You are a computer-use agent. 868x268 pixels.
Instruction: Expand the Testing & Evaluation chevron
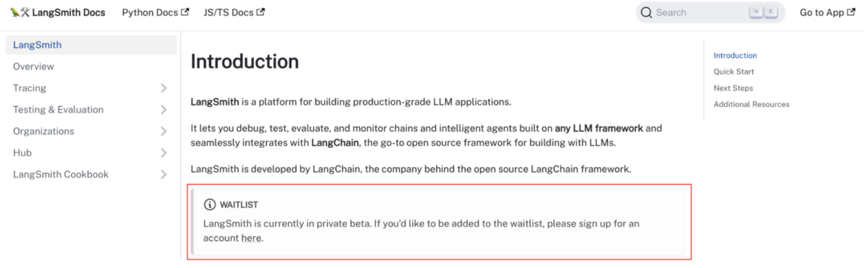(163, 110)
